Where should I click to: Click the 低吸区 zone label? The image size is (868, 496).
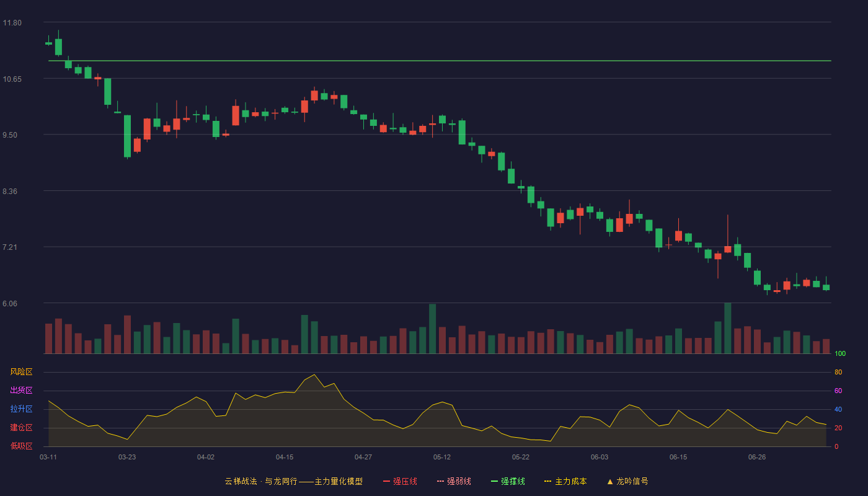(x=21, y=446)
